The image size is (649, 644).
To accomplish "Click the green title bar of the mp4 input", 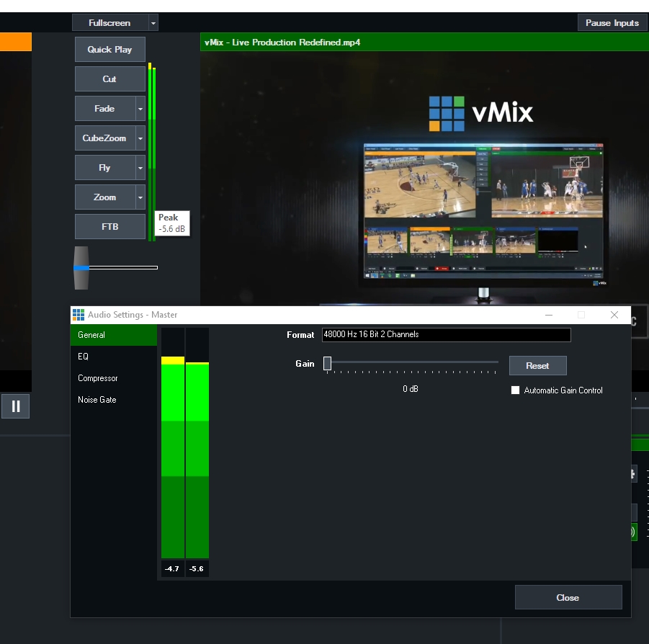I will 425,43.
